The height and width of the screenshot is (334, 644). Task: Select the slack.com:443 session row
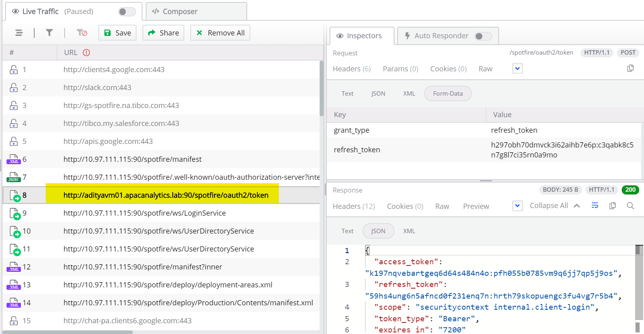pos(161,88)
